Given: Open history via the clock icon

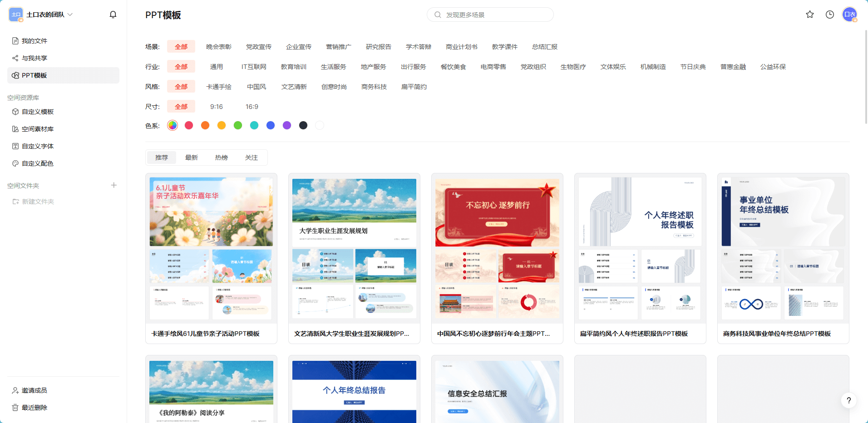Looking at the screenshot, I should click(829, 15).
